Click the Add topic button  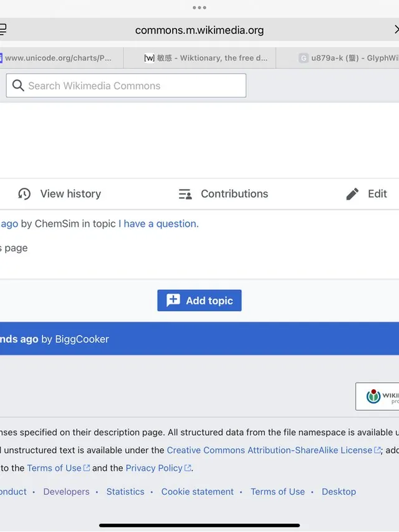199,300
